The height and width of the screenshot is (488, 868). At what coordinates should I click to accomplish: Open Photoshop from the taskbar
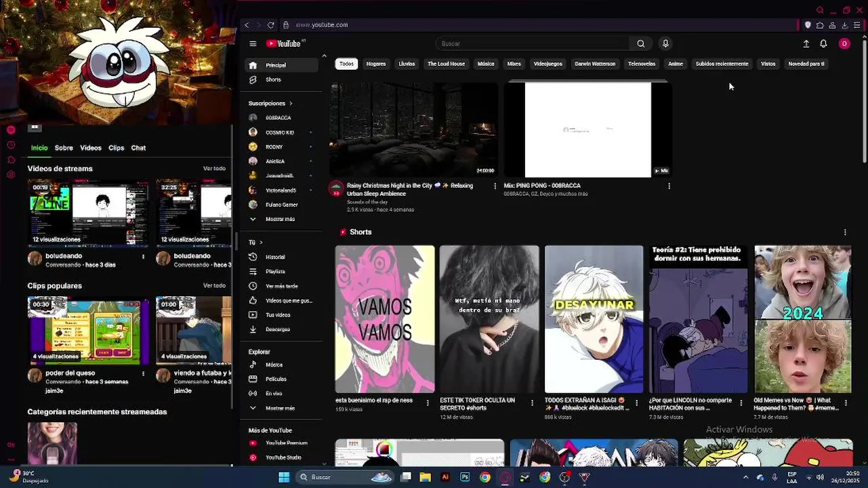pyautogui.click(x=465, y=477)
